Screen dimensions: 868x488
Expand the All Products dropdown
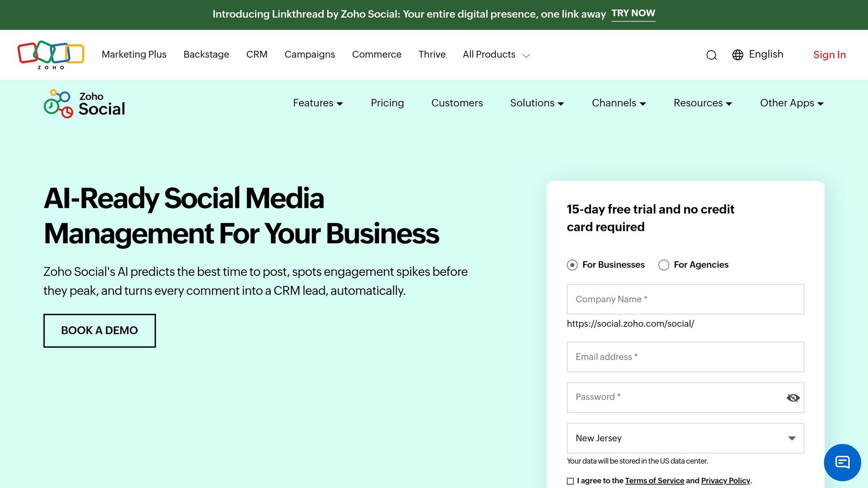[x=496, y=55]
